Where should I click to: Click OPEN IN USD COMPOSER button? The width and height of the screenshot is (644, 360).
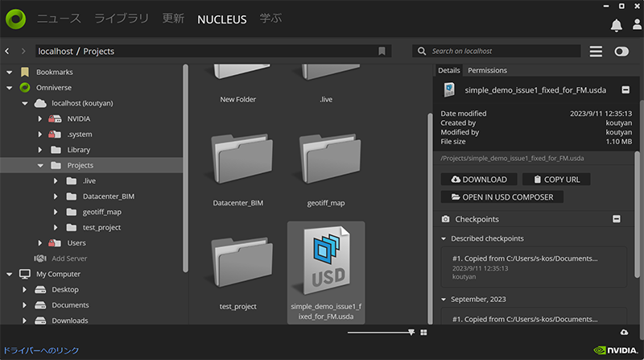tap(502, 197)
